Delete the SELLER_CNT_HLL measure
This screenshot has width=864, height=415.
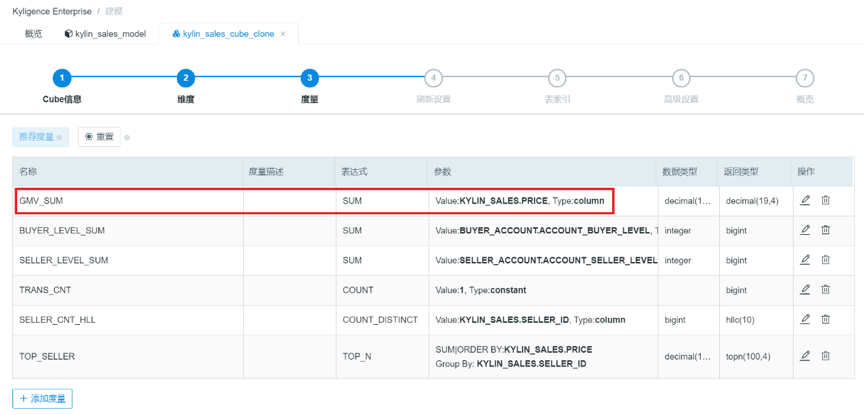tap(825, 320)
